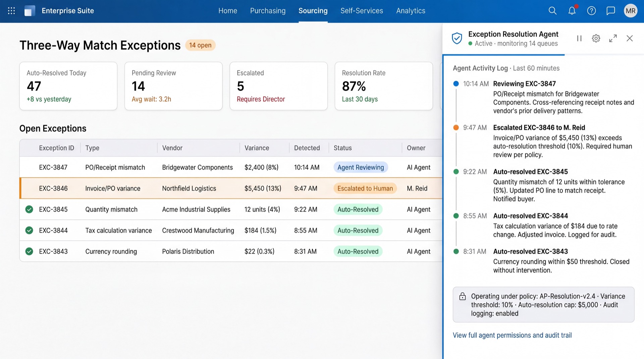Open full agent permissions and audit trail

pyautogui.click(x=512, y=335)
